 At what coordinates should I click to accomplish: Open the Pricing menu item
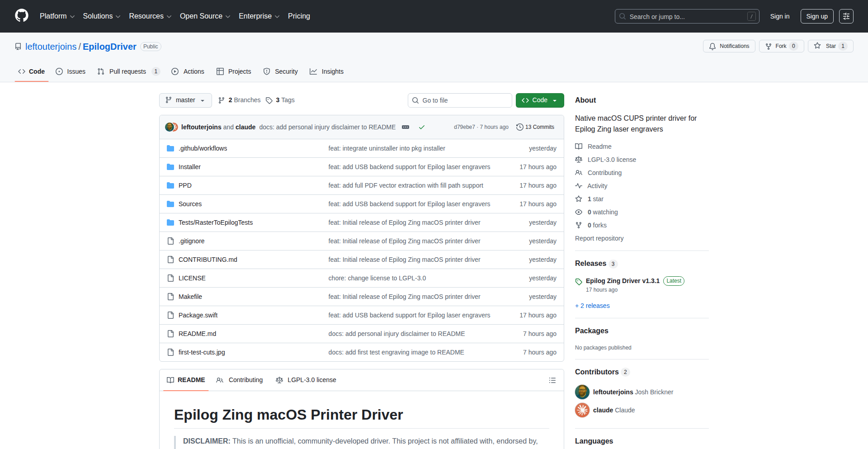tap(299, 16)
